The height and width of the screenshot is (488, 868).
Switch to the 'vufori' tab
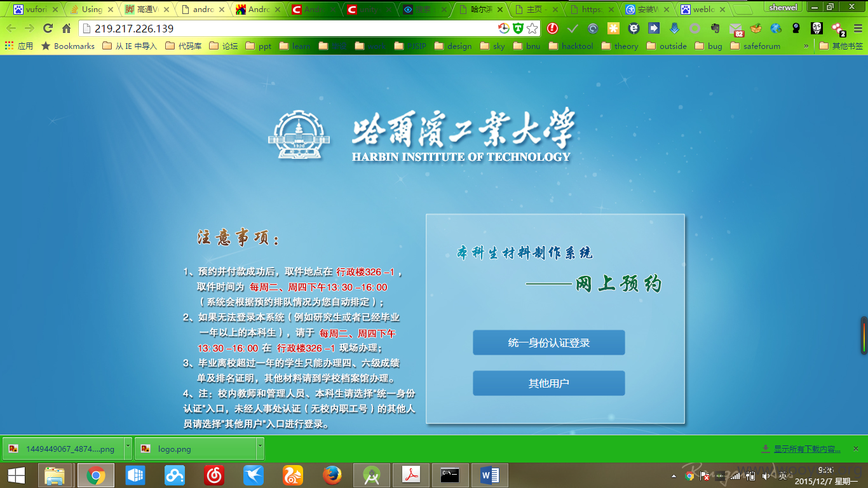[36, 10]
